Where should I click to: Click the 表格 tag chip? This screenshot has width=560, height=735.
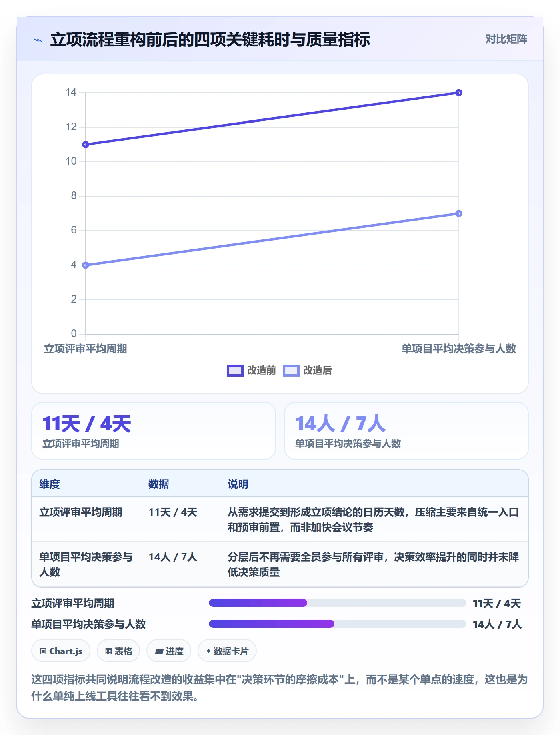point(118,651)
